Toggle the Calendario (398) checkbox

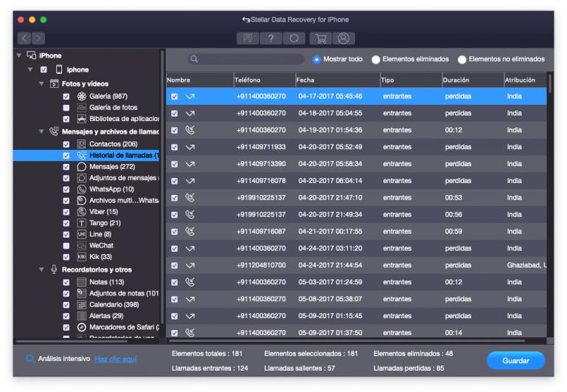point(66,305)
